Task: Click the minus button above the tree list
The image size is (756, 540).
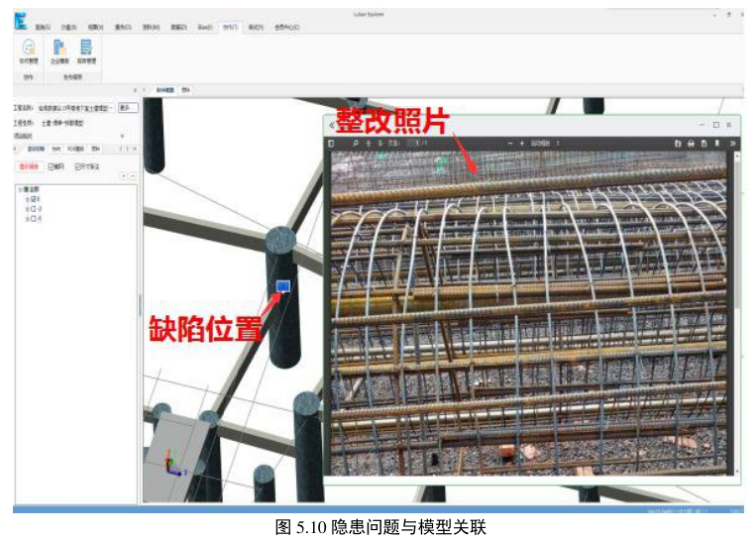Action: coord(133,176)
